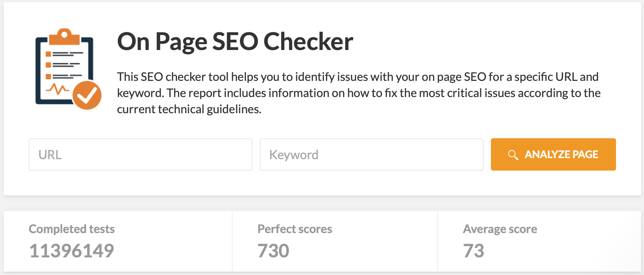Image resolution: width=644 pixels, height=275 pixels.
Task: Select the Completed tests counter 11396149
Action: point(71,251)
